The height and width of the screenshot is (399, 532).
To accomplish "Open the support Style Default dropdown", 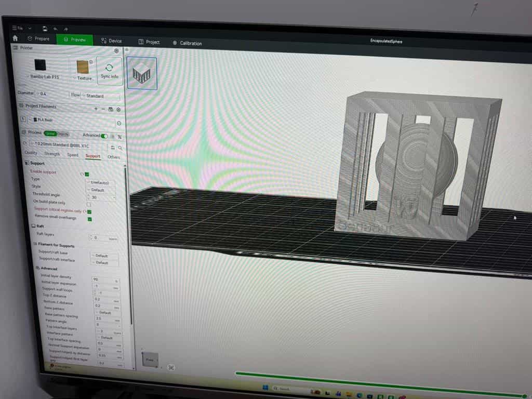I will pyautogui.click(x=100, y=190).
